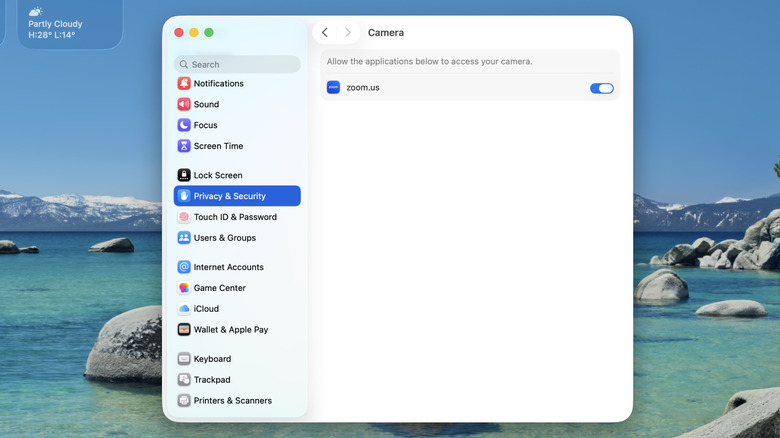
Task: Close System Settings with red button
Action: [179, 32]
